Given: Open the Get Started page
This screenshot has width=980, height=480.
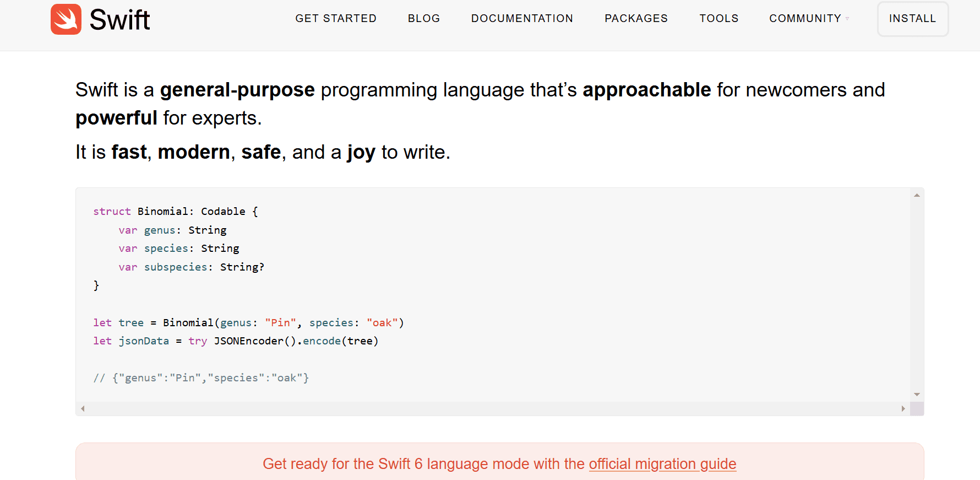Looking at the screenshot, I should tap(336, 18).
